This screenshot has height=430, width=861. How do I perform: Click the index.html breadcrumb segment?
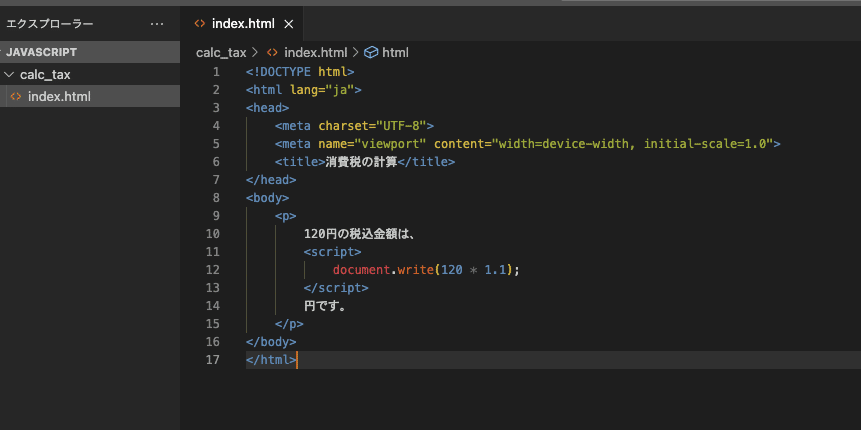pyautogui.click(x=315, y=52)
